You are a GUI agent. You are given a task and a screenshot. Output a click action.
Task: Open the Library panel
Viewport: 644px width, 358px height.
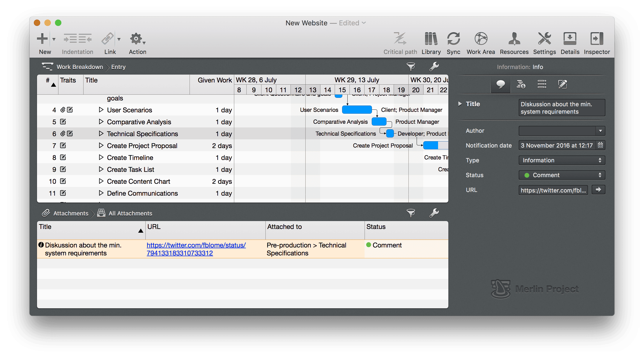tap(431, 42)
